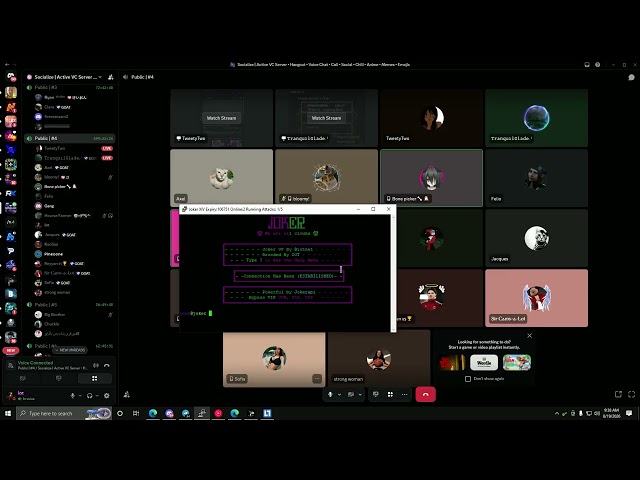Viewport: 640px width, 480px height.
Task: Open Geng in the channel member list
Action: point(49,206)
